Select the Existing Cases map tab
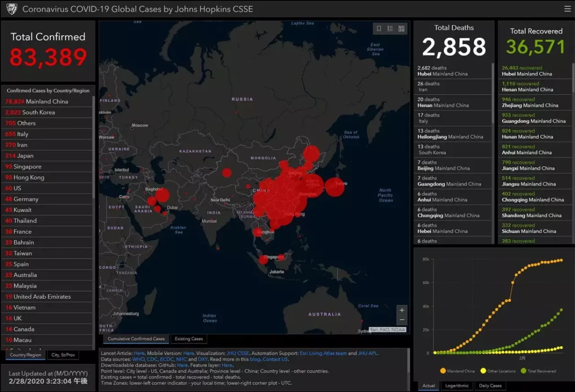The width and height of the screenshot is (575, 392). click(x=189, y=339)
